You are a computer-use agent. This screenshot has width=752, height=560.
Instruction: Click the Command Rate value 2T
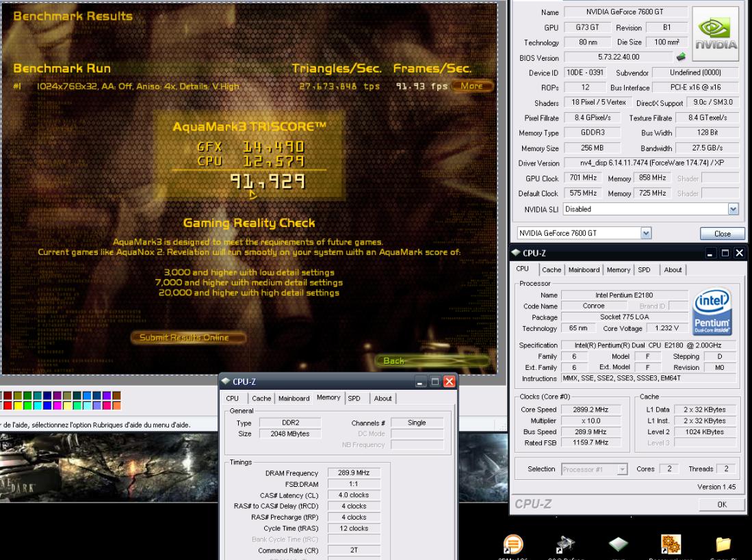point(354,550)
